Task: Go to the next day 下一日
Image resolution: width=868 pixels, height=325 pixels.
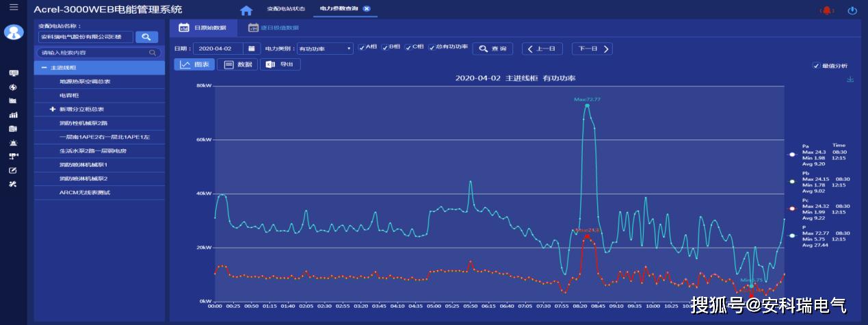Action: (592, 49)
